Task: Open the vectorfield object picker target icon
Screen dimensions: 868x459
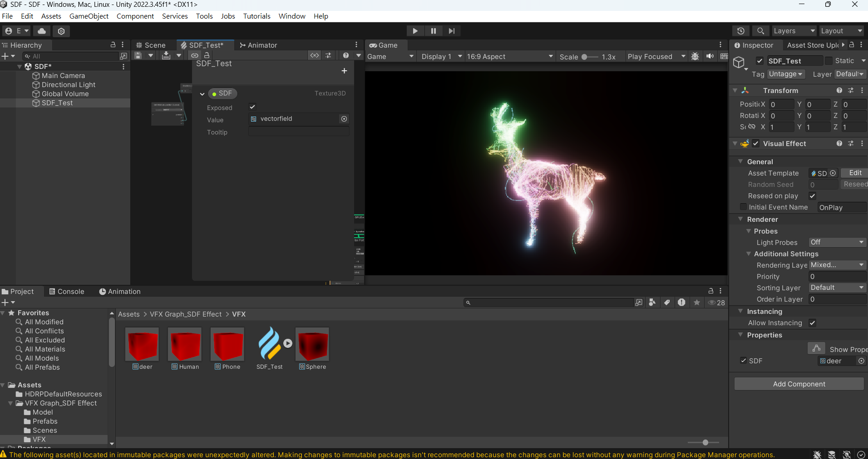Action: pos(344,119)
